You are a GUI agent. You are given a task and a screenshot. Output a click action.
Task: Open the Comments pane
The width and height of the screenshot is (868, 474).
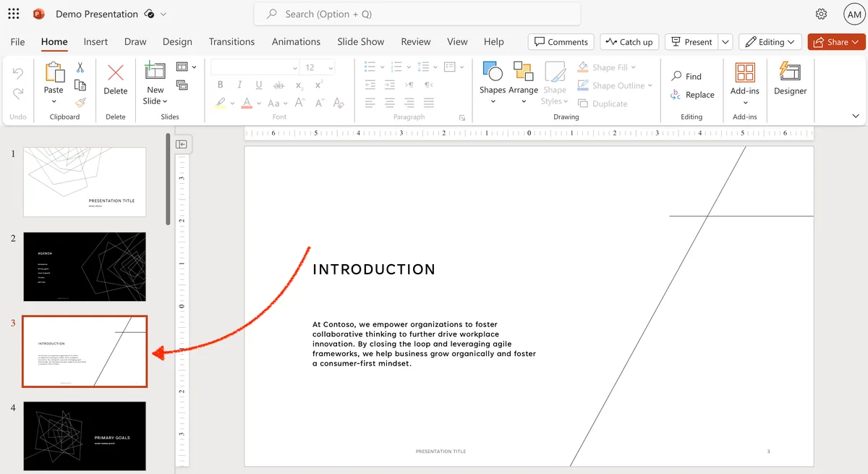561,42
